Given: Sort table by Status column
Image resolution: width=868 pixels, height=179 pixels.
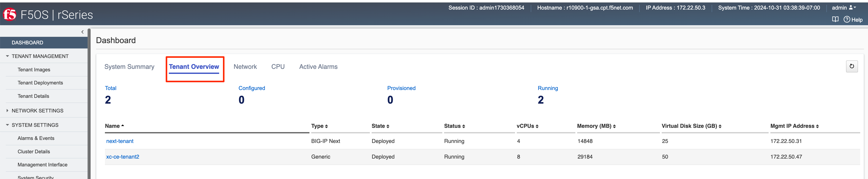Looking at the screenshot, I should [455, 126].
